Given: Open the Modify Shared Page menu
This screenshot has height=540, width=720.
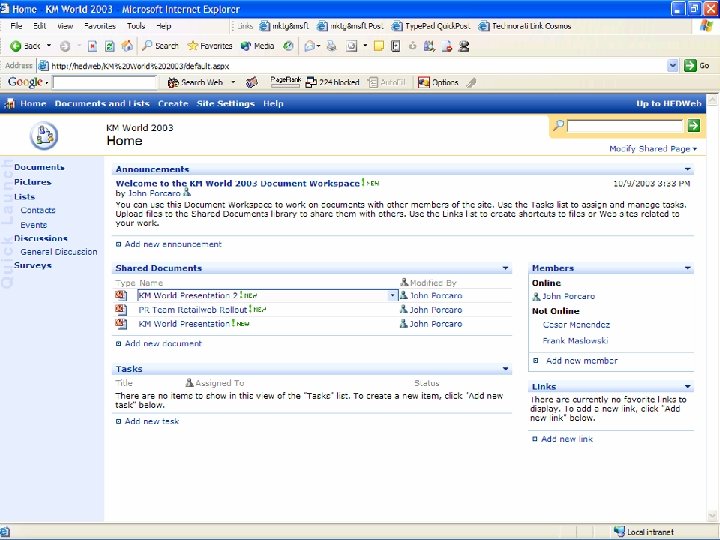Looking at the screenshot, I should (652, 149).
